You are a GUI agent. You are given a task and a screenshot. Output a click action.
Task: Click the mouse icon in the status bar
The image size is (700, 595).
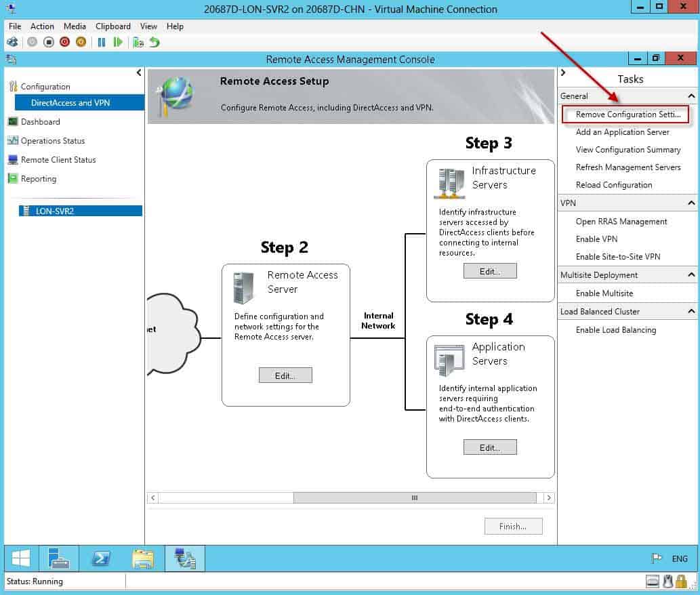point(668,581)
